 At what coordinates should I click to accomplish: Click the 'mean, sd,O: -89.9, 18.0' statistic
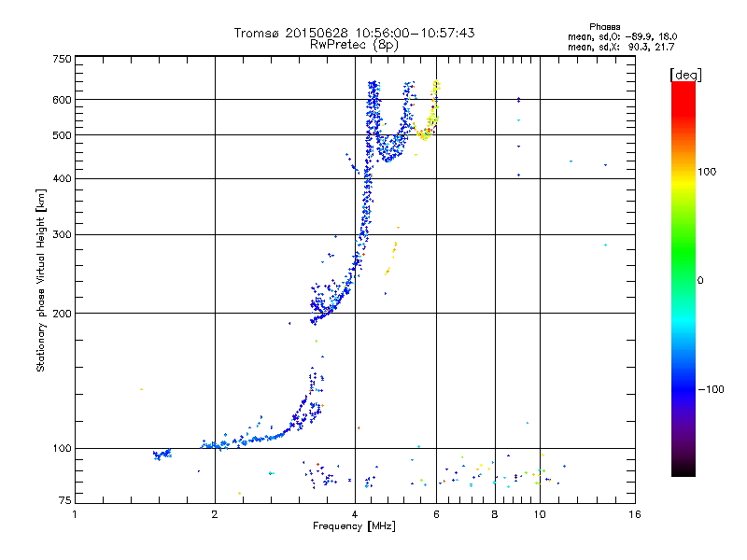(x=622, y=36)
